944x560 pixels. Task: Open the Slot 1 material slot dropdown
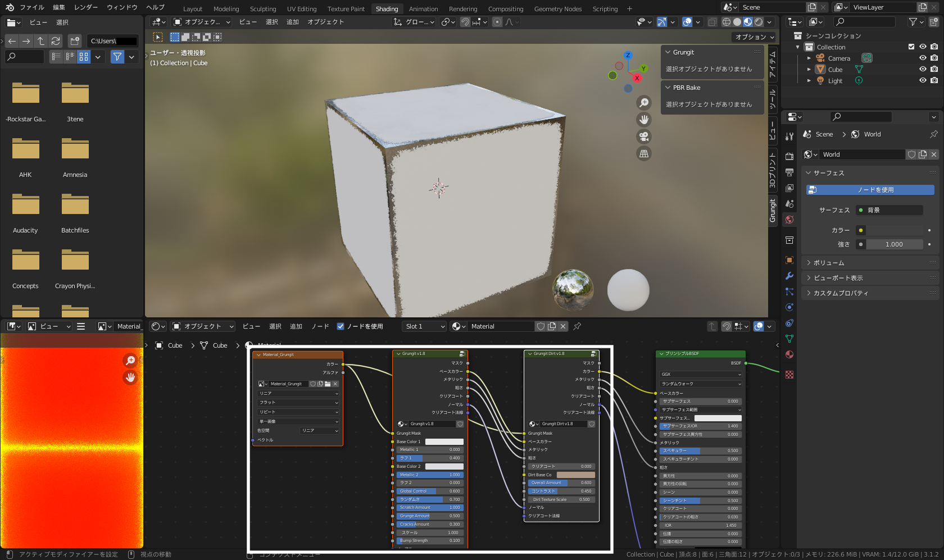(x=425, y=326)
